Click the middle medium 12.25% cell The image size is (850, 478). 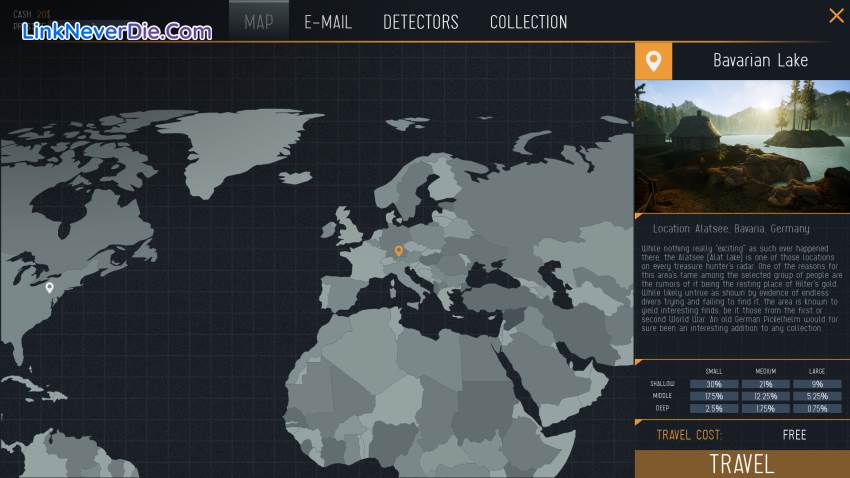[765, 396]
